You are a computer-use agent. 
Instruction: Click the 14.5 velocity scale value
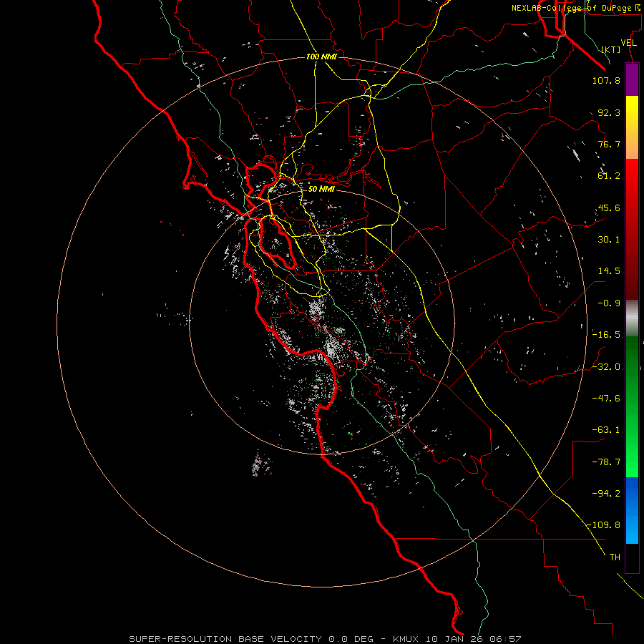point(609,271)
